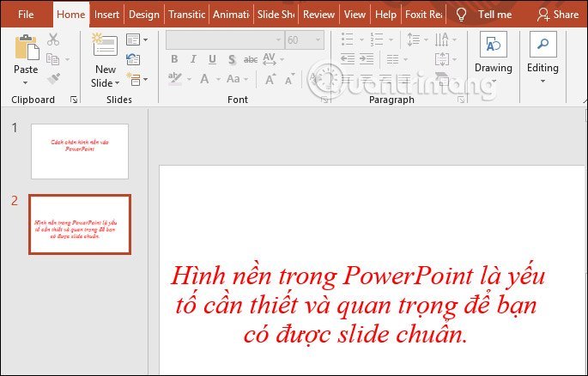Select the Format Painter brush icon

coord(53,78)
